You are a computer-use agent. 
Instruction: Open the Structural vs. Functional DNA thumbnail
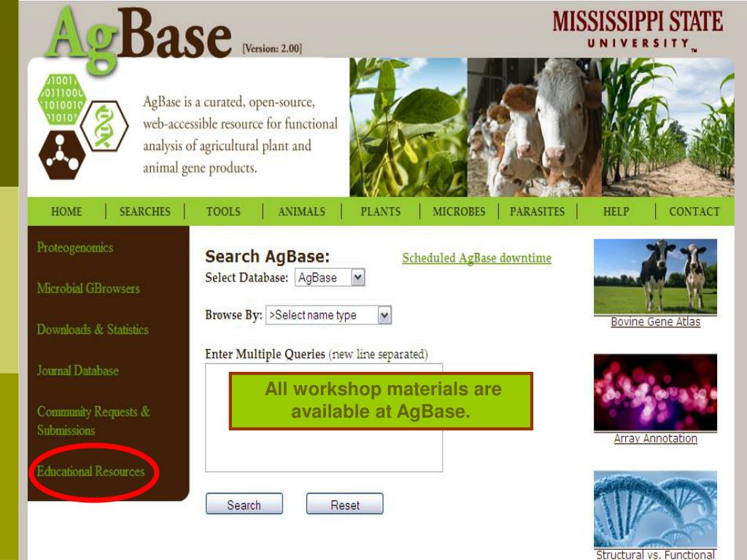655,509
